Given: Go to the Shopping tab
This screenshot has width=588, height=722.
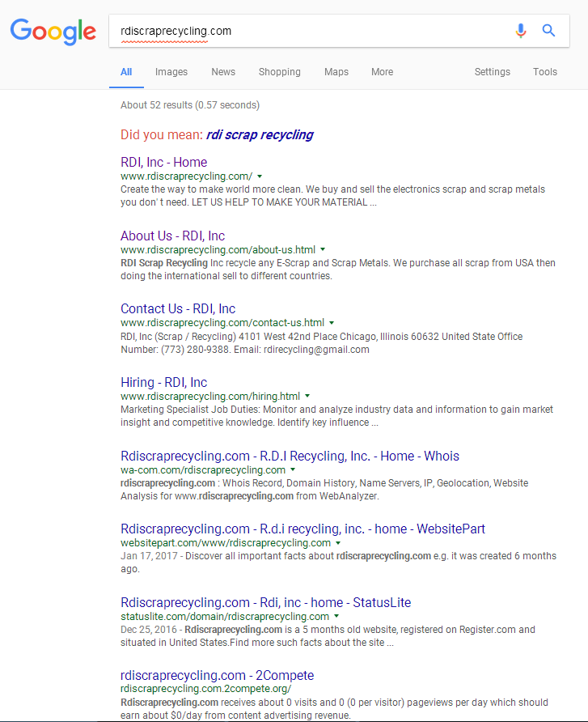Looking at the screenshot, I should point(279,72).
